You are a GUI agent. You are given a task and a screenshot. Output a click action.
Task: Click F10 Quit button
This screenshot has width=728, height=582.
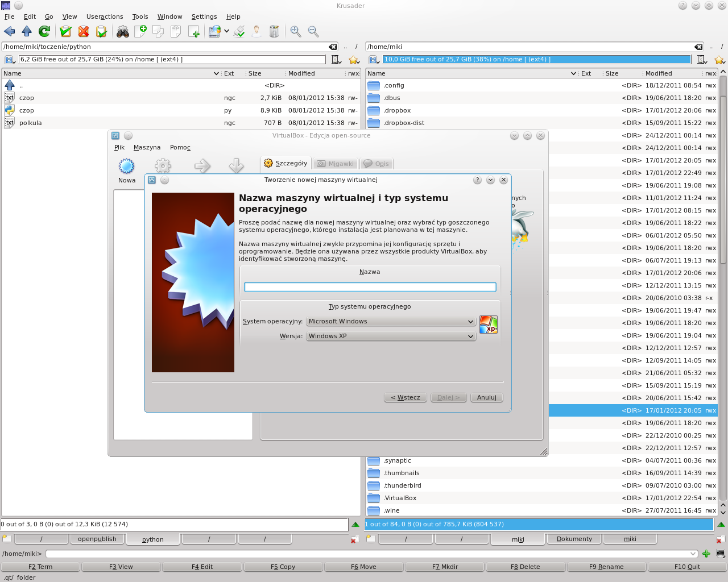pyautogui.click(x=687, y=567)
